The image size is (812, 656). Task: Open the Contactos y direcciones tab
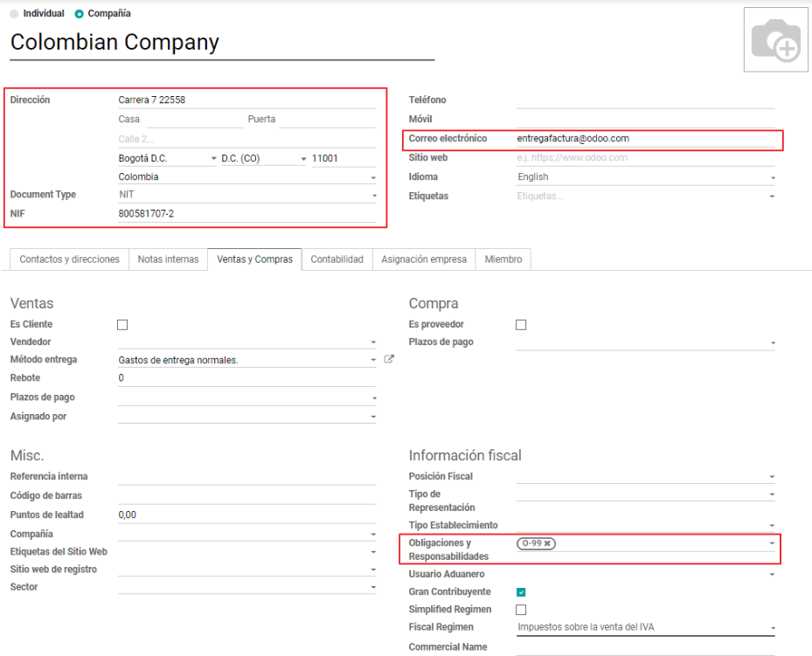(x=69, y=259)
